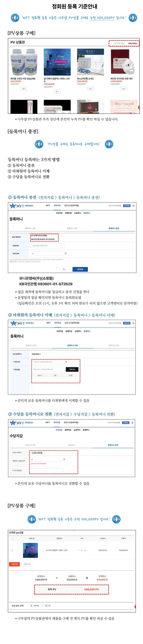Screen dimensions: 143x644
Task: Click the 입금자명 input field
Action: pyautogui.click(x=48, y=246)
